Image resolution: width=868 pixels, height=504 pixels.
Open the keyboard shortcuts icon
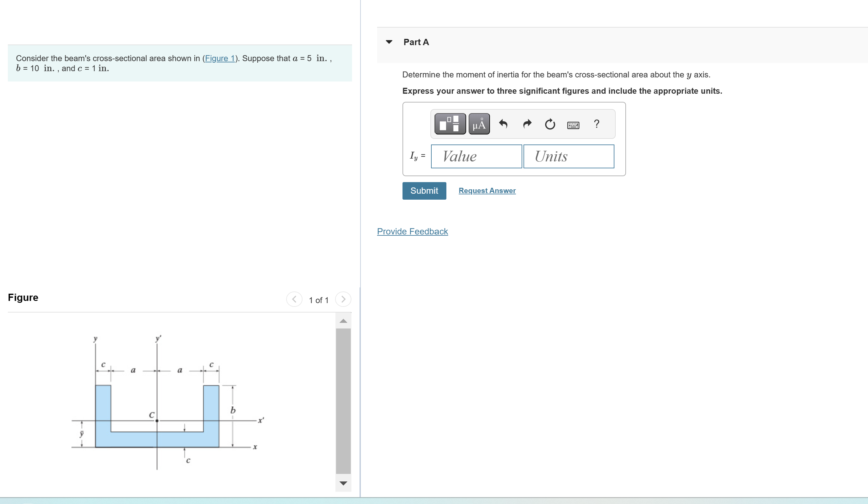point(573,125)
